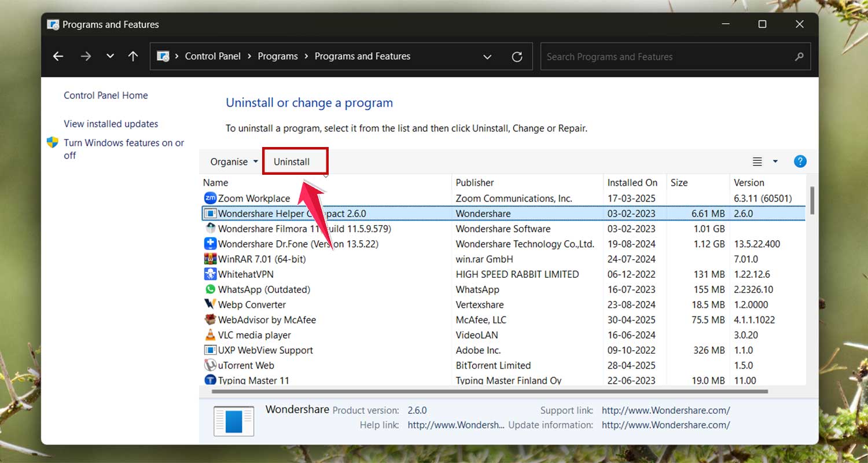Click the WebAdvisor by McAfee shield icon
Viewport: 868px width, 463px height.
[209, 319]
